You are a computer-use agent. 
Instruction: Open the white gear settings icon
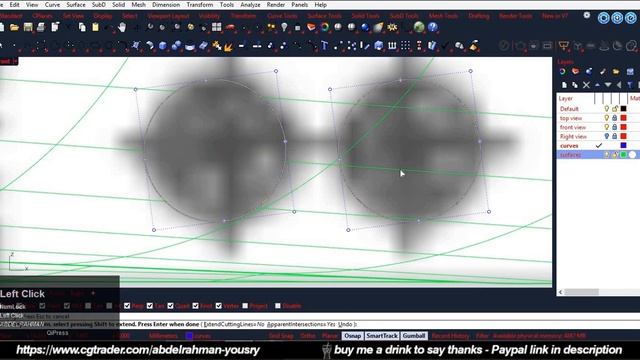[x=587, y=15]
